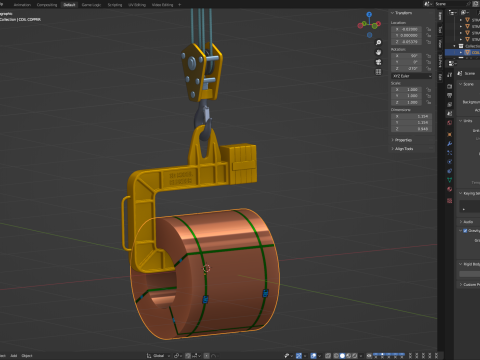Open the View Layer properties tab icon
The width and height of the screenshot is (480, 360).
click(x=449, y=104)
